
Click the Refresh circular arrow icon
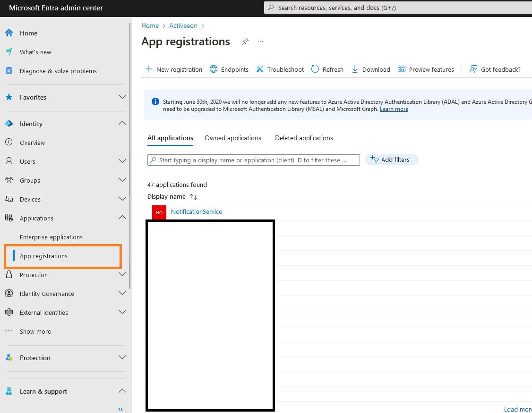click(x=315, y=69)
